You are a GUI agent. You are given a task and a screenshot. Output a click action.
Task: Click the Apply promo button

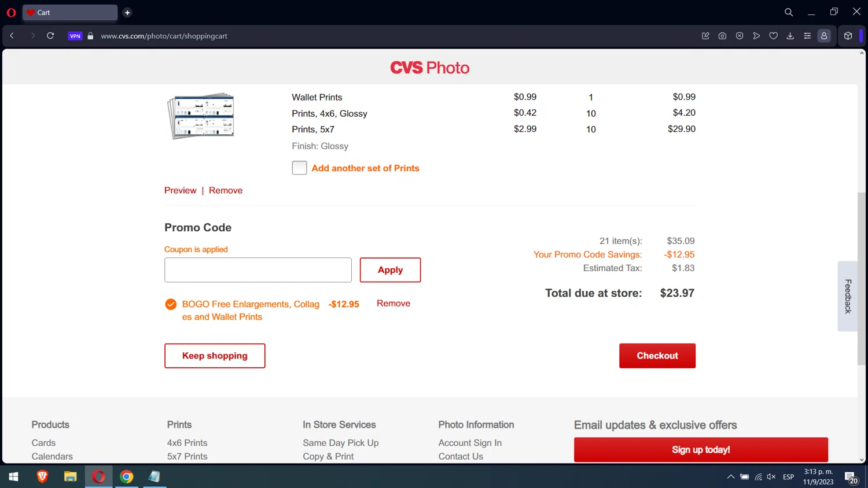coord(390,270)
